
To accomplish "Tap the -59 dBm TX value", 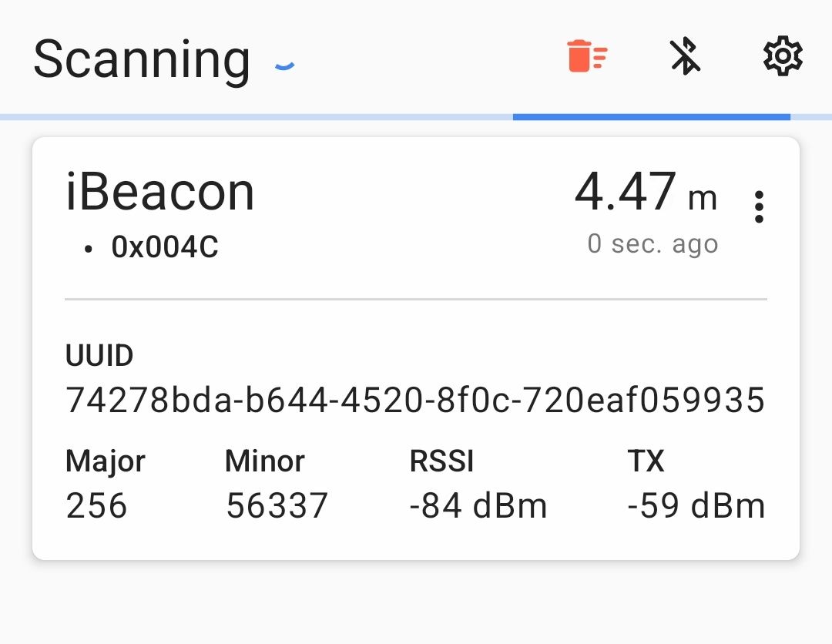I will [x=696, y=506].
